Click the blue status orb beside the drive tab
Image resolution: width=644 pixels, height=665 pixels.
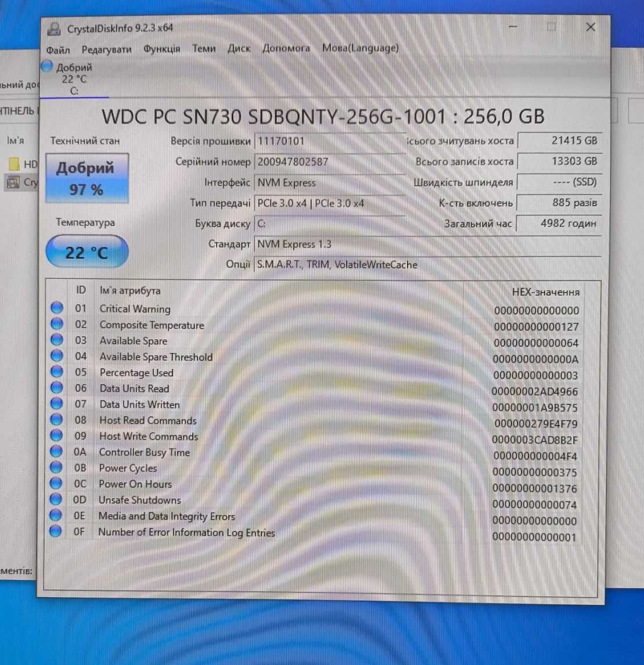point(47,66)
